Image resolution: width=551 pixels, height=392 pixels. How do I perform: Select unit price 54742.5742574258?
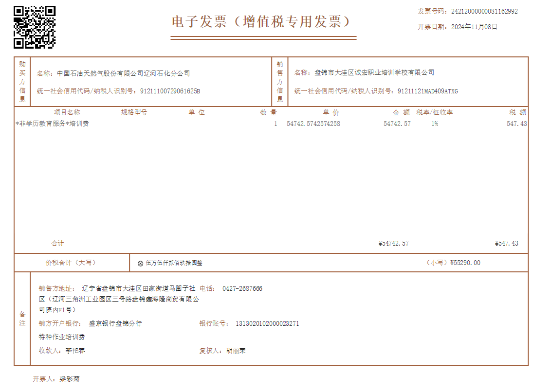(x=313, y=124)
